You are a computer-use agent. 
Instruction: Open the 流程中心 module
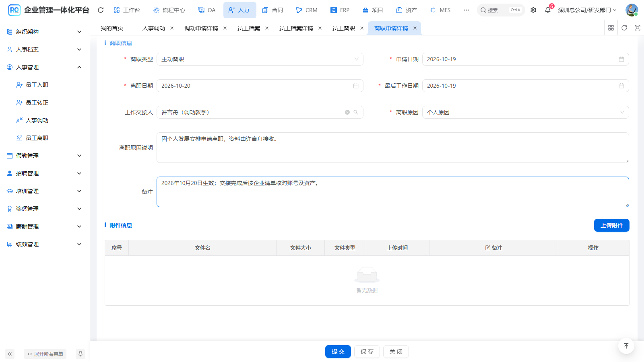(x=169, y=10)
